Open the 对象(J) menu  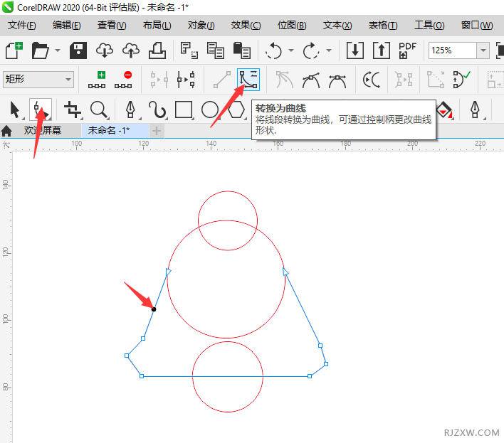click(201, 25)
